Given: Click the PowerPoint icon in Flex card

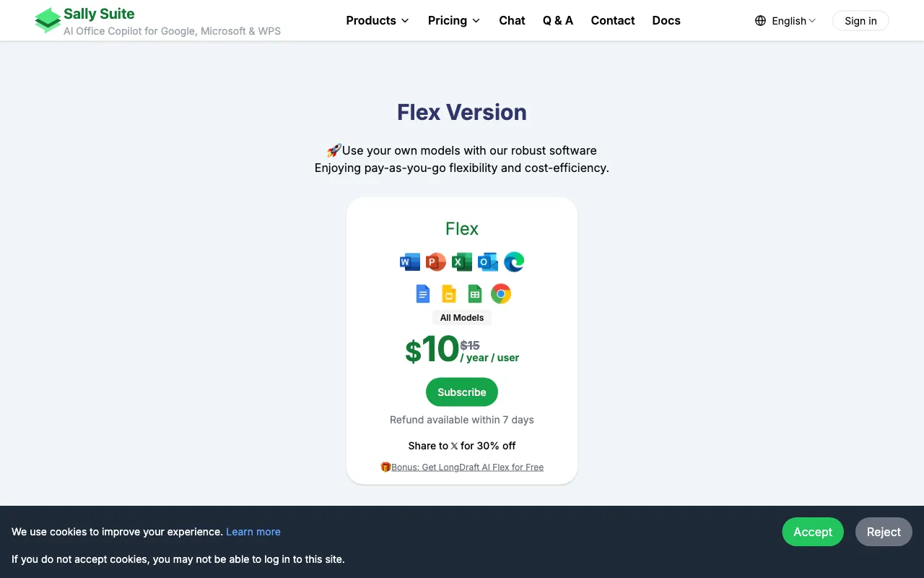Looking at the screenshot, I should (x=436, y=262).
